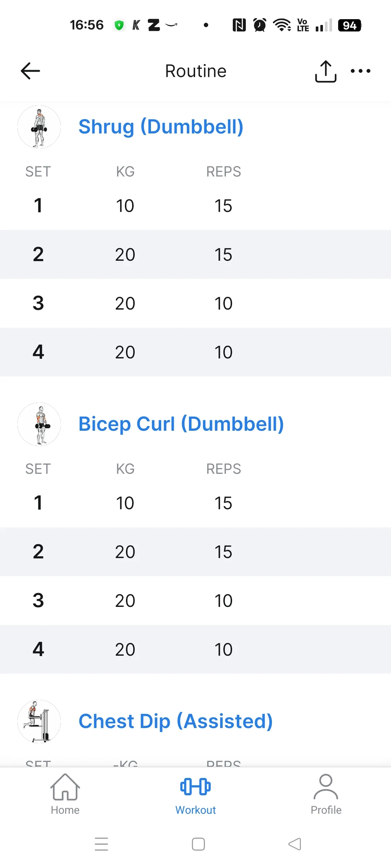Viewport: 391px width, 868px height.
Task: Select set 2 row of Shrug
Action: pos(195,255)
